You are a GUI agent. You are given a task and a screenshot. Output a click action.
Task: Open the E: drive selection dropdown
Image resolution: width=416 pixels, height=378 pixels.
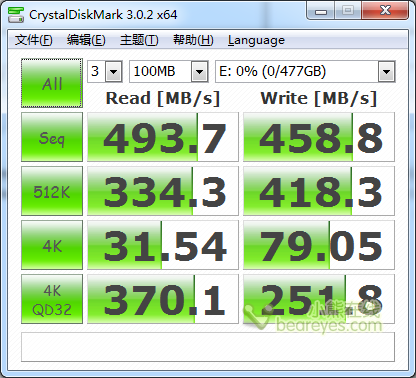pyautogui.click(x=305, y=71)
